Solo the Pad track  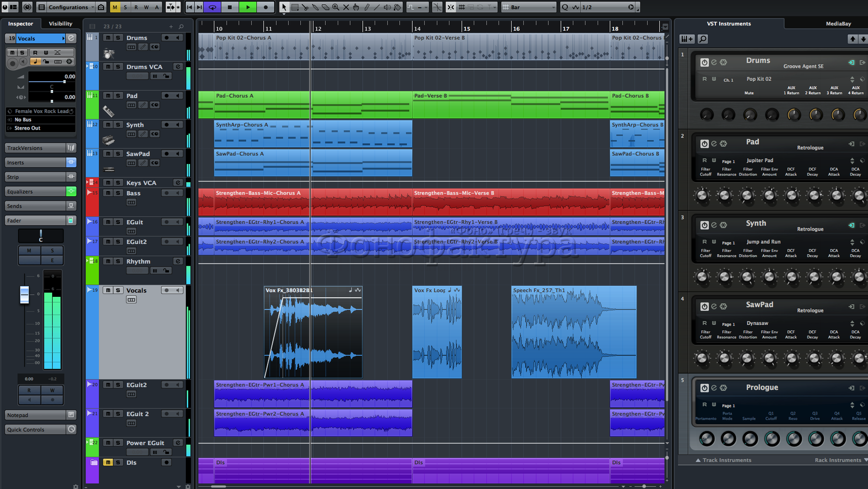tap(118, 95)
